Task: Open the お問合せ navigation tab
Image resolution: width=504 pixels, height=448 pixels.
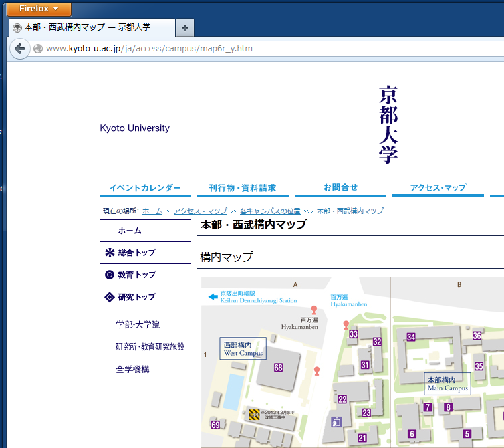Action: (x=340, y=188)
